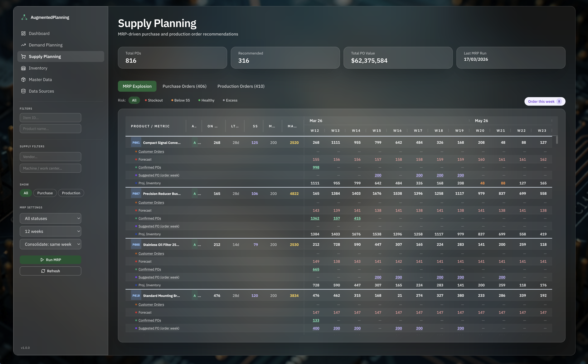Switch to the Production Orders tab
Screen dimensions: 588x364
(x=241, y=86)
